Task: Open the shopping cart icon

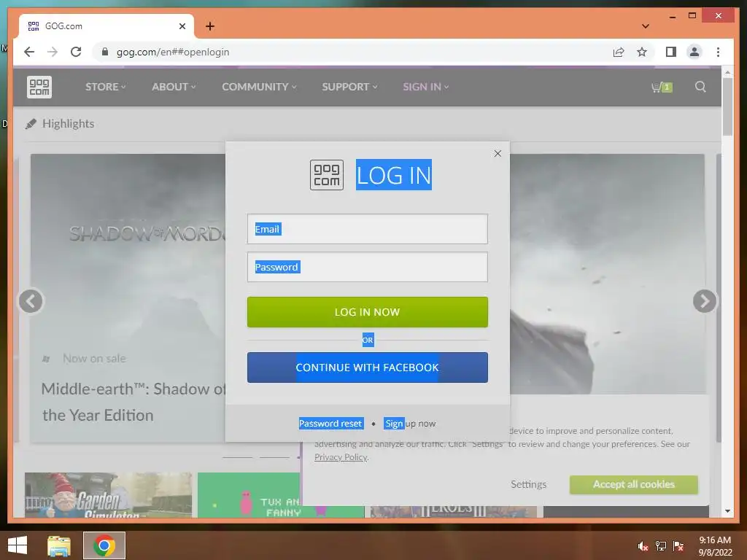Action: [662, 87]
